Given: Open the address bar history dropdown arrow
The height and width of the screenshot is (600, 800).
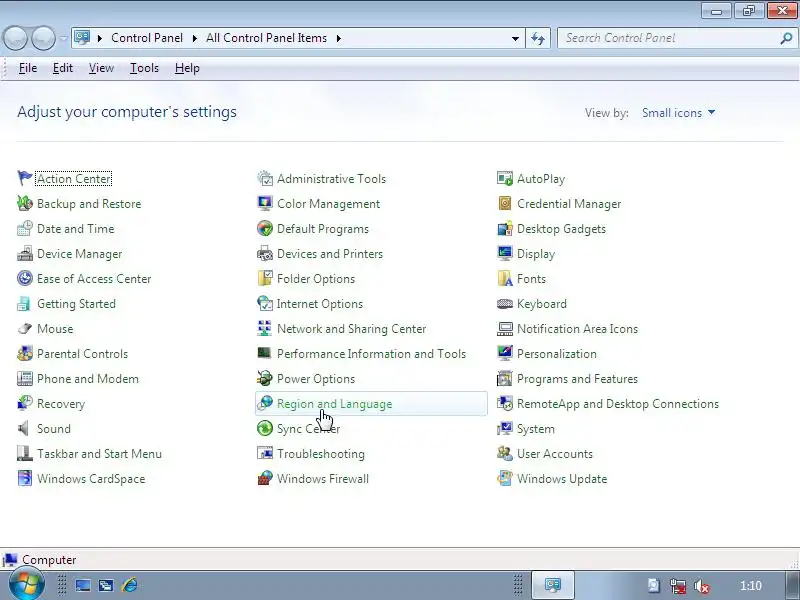Looking at the screenshot, I should point(515,38).
